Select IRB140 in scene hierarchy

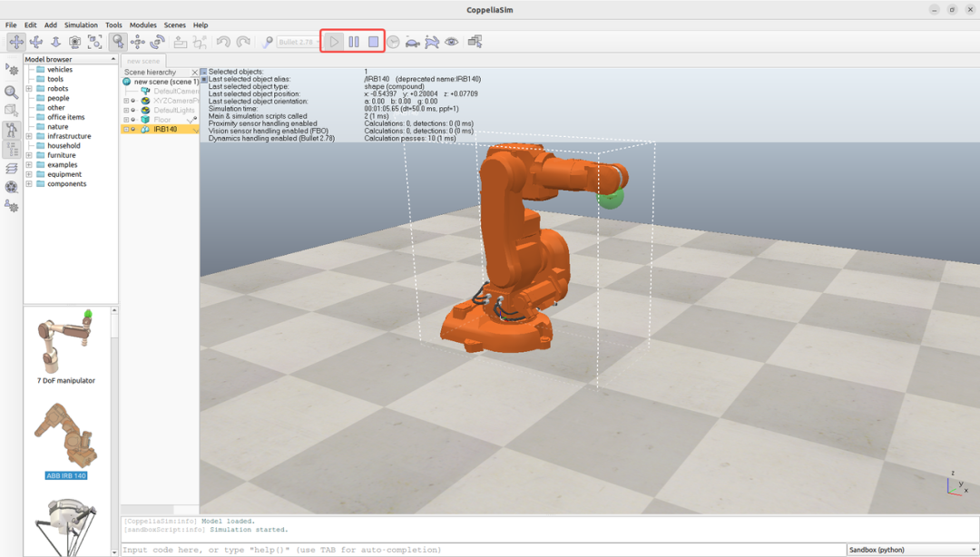pyautogui.click(x=165, y=130)
